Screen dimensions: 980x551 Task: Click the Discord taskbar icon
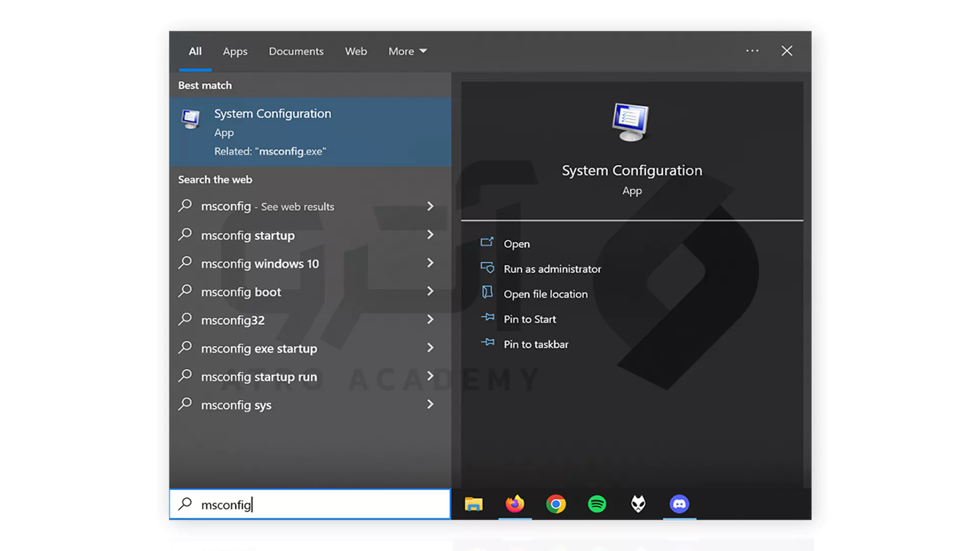click(679, 504)
